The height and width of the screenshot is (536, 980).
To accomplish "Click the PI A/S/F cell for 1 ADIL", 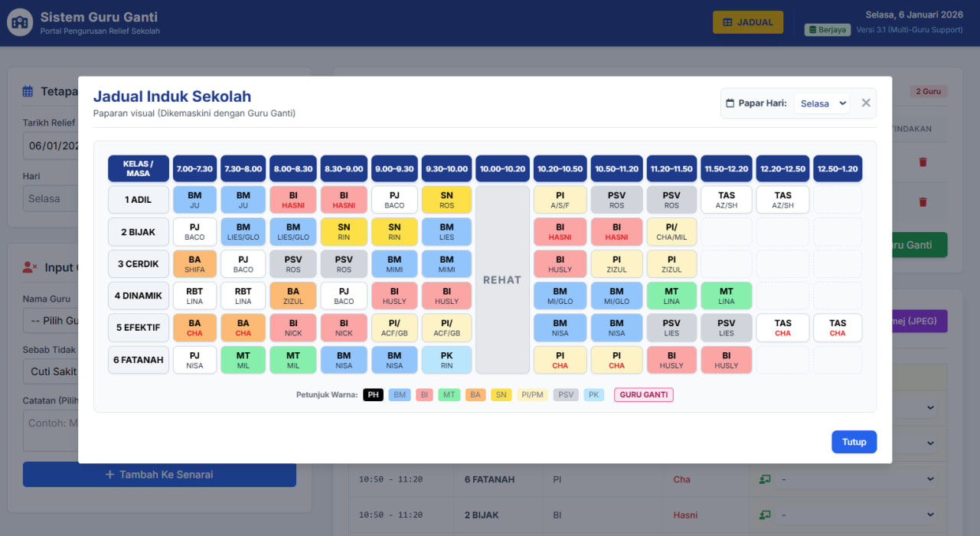I will pyautogui.click(x=560, y=200).
